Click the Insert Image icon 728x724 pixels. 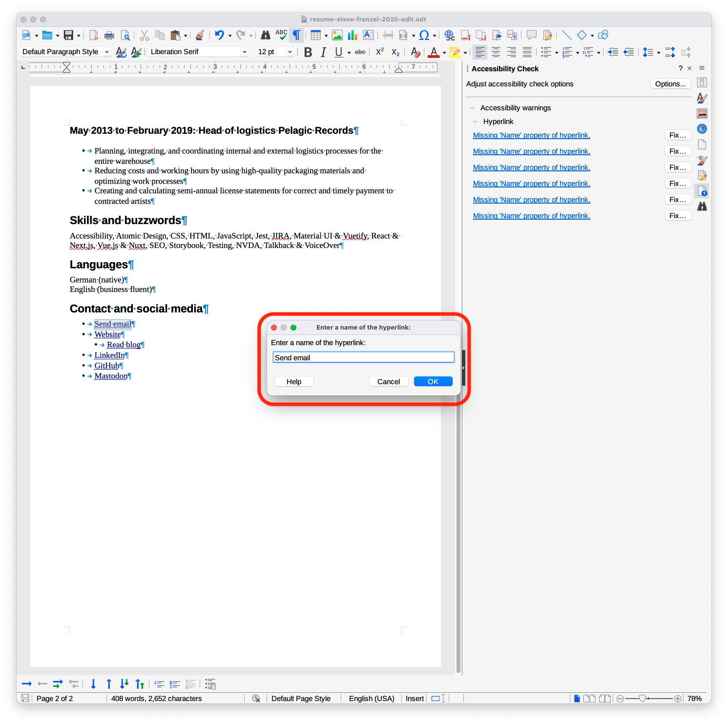click(x=337, y=35)
